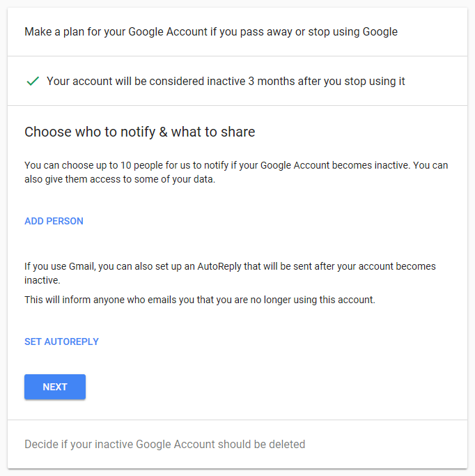The height and width of the screenshot is (476, 475).
Task: Expand the completed account inactivity step
Action: 226,82
